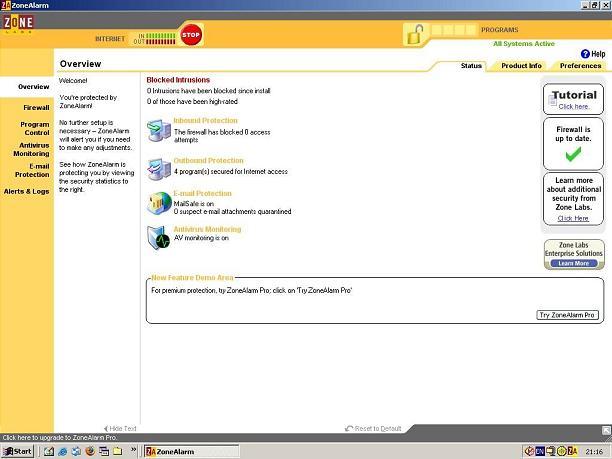Click the green checkmark under Firewall status
612x459 pixels.
[573, 155]
